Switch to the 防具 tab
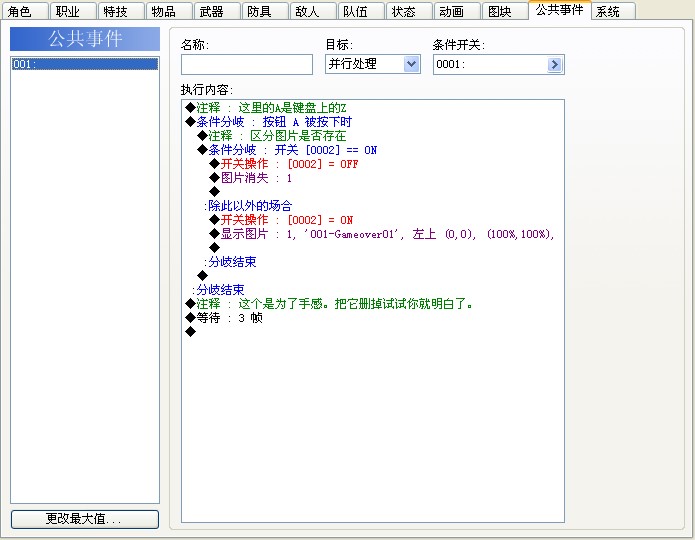 point(265,11)
